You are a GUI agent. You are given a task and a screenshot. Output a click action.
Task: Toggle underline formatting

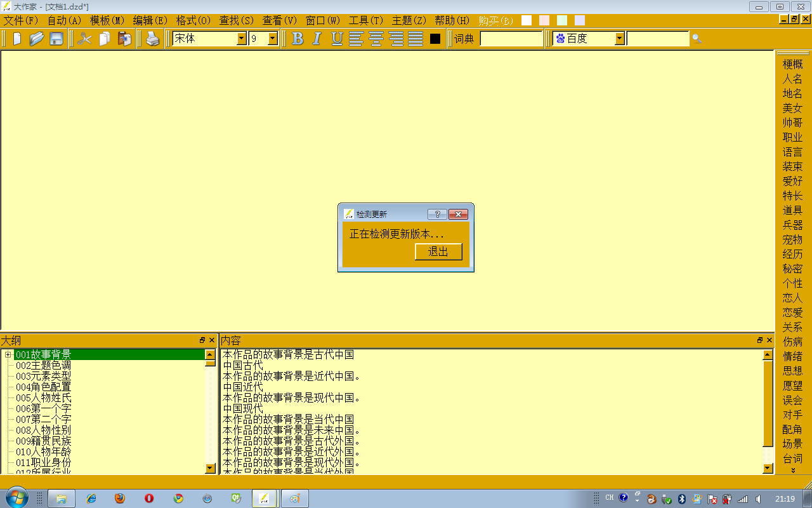click(337, 39)
